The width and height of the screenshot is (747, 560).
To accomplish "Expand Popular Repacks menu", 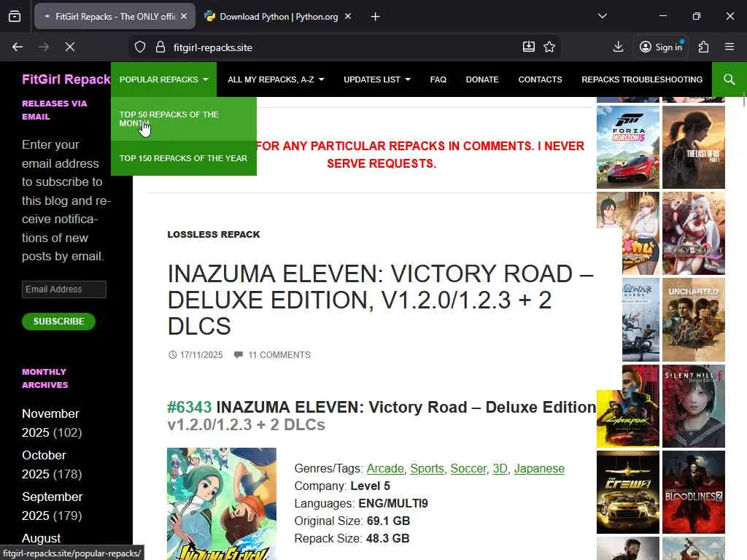I will tap(164, 79).
